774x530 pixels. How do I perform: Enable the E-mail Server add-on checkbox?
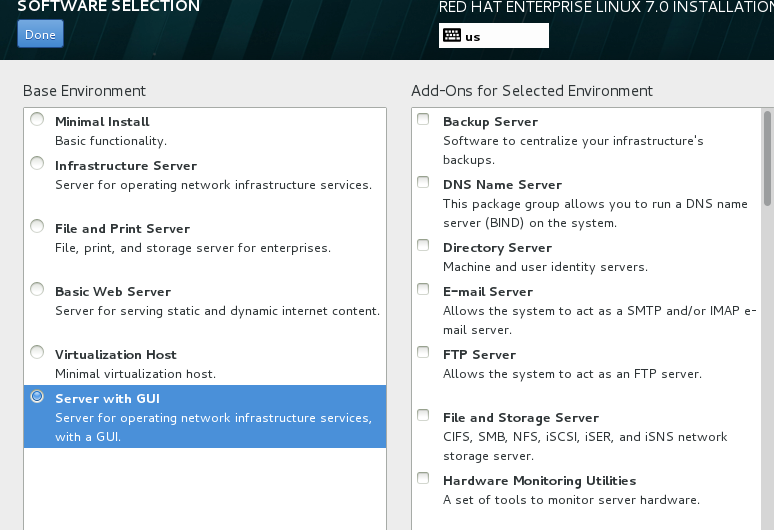click(x=423, y=289)
